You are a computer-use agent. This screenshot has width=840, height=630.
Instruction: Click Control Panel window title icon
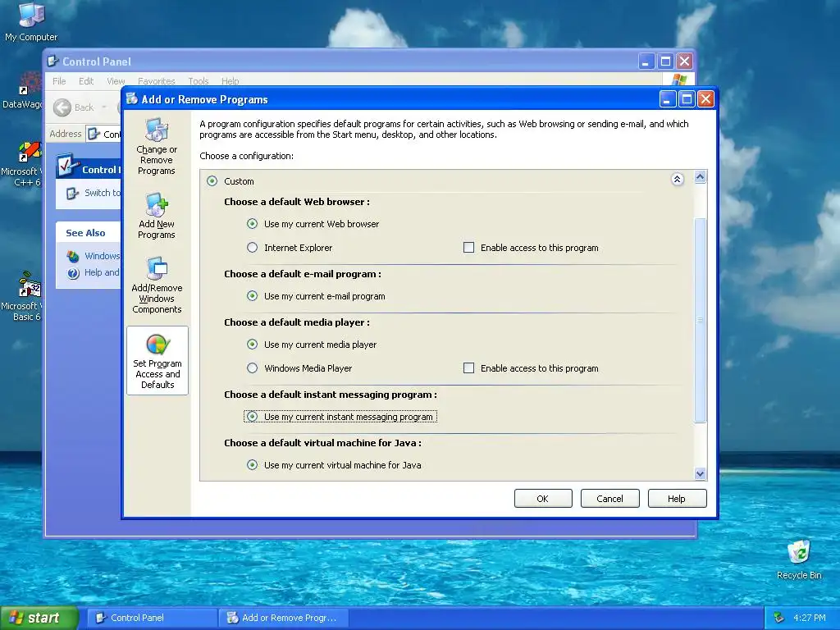52,61
